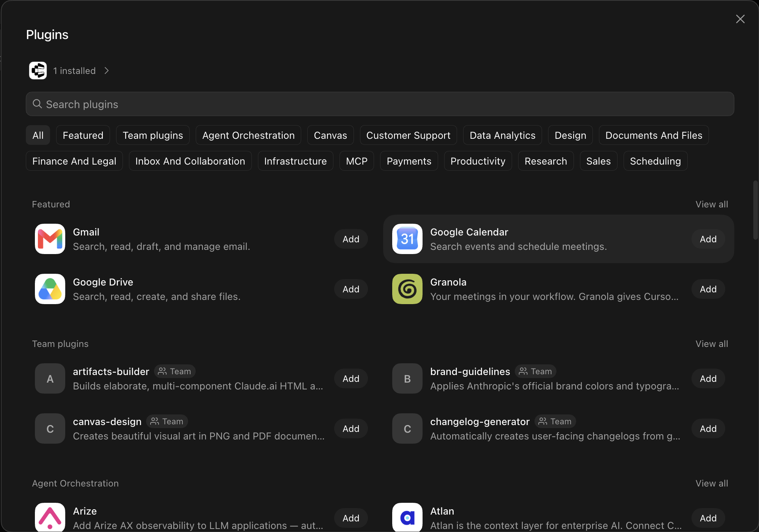Image resolution: width=759 pixels, height=532 pixels.
Task: Add the artifacts-builder plugin
Action: click(351, 379)
